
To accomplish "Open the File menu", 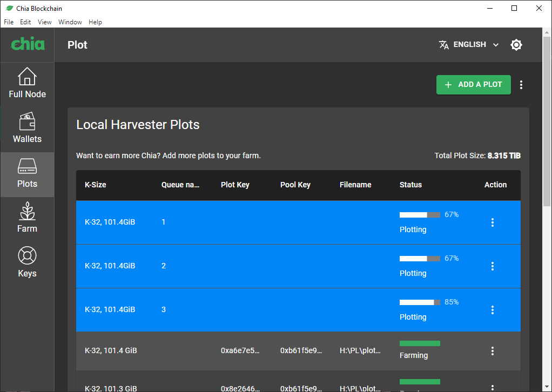I will tap(9, 22).
